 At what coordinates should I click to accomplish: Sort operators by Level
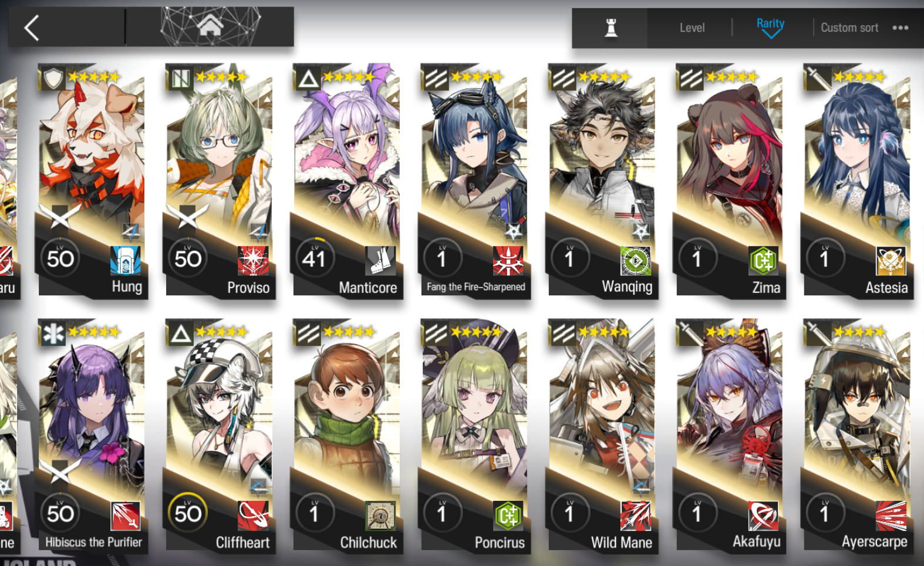pyautogui.click(x=692, y=28)
